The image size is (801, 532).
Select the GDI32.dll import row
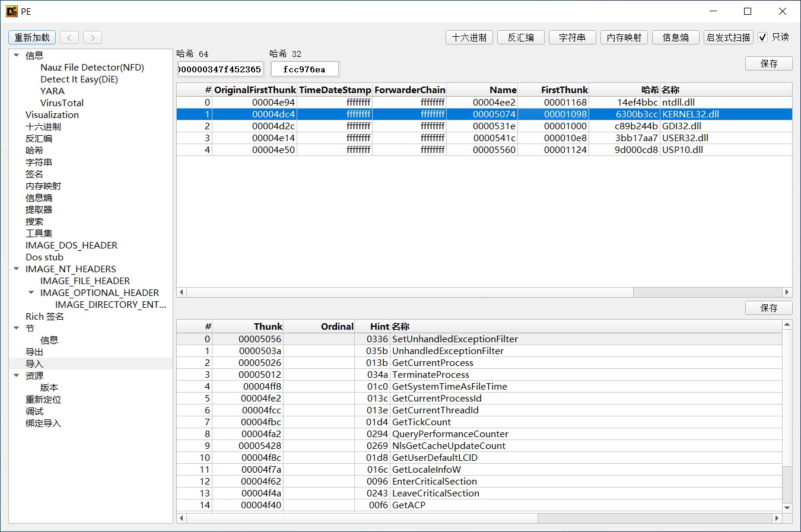click(x=484, y=126)
